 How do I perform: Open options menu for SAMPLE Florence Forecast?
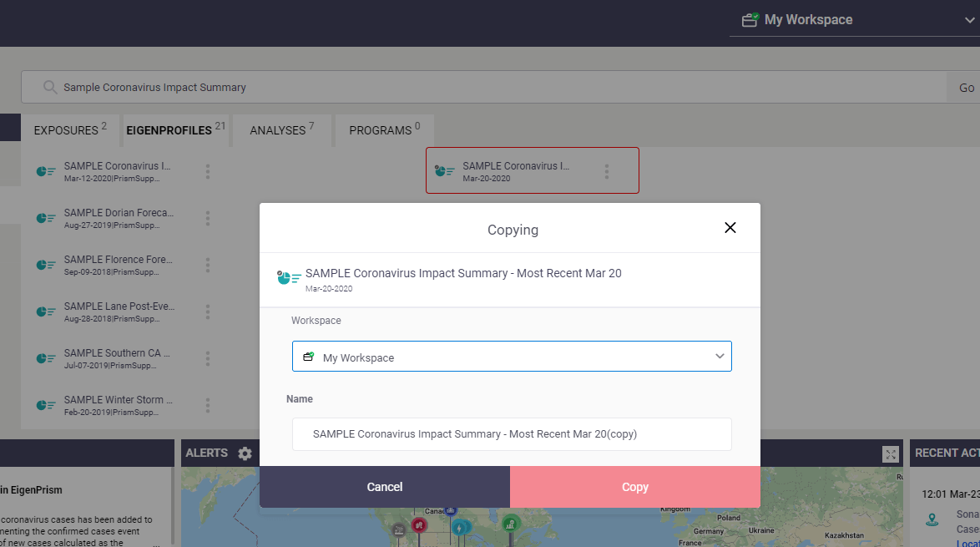208,265
